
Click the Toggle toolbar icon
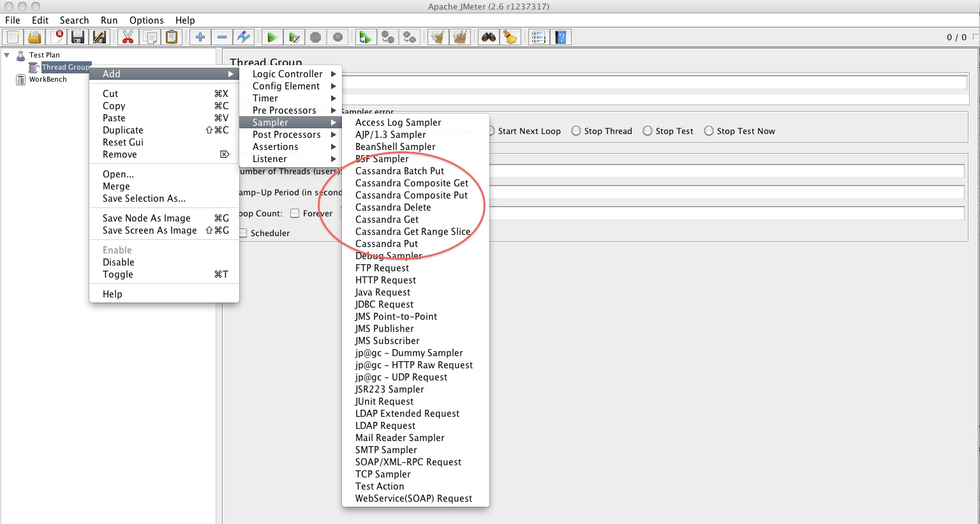click(x=244, y=37)
